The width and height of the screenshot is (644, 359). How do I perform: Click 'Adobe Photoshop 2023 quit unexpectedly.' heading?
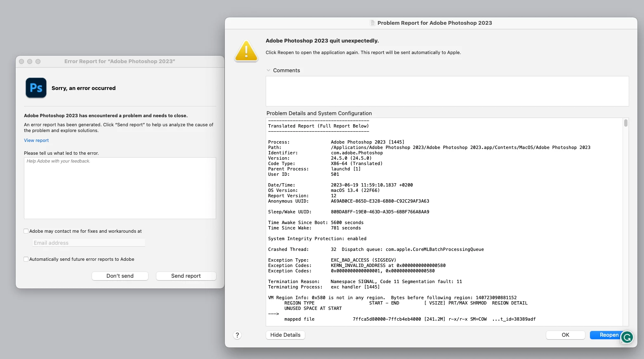[322, 41]
